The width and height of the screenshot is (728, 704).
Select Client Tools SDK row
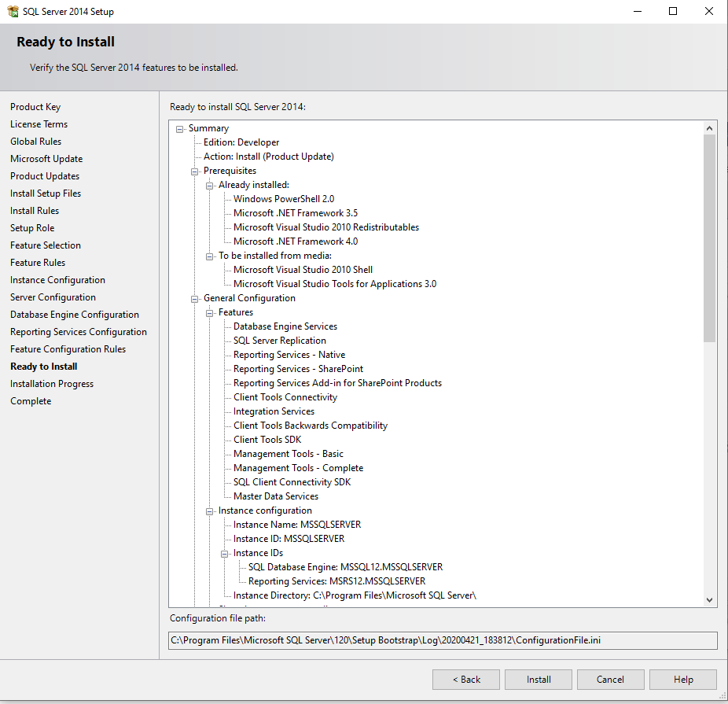pos(267,440)
